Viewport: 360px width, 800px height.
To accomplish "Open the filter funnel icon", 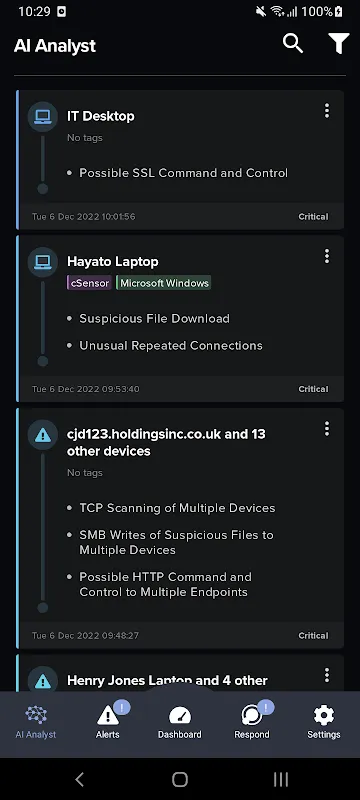I will (x=339, y=44).
